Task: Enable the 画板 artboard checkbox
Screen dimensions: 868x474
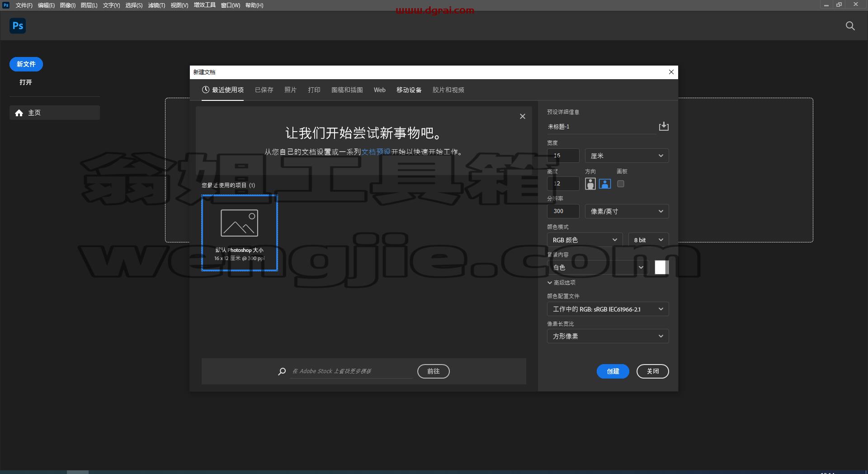Action: [x=621, y=184]
